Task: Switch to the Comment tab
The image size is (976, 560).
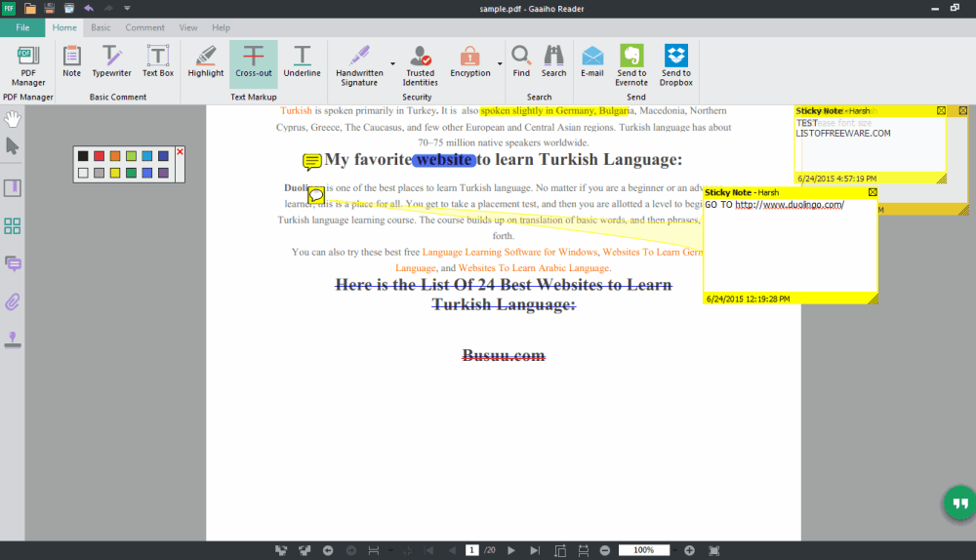Action: pyautogui.click(x=144, y=27)
